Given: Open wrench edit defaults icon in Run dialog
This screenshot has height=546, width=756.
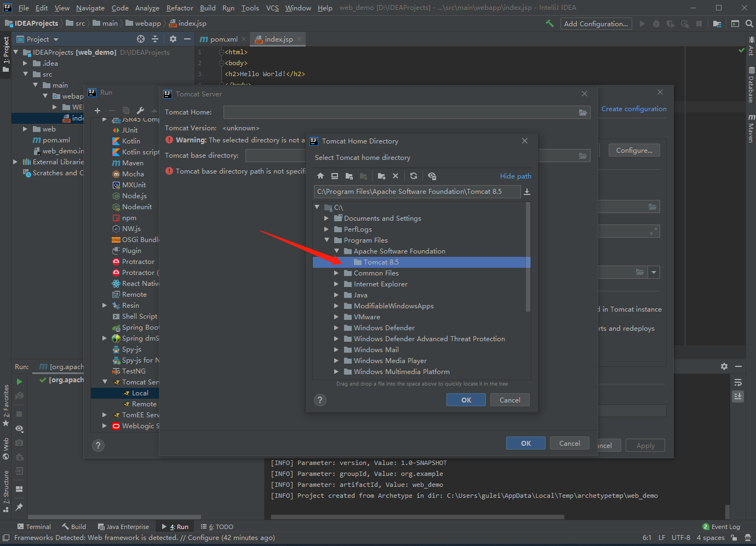Looking at the screenshot, I should (x=140, y=110).
